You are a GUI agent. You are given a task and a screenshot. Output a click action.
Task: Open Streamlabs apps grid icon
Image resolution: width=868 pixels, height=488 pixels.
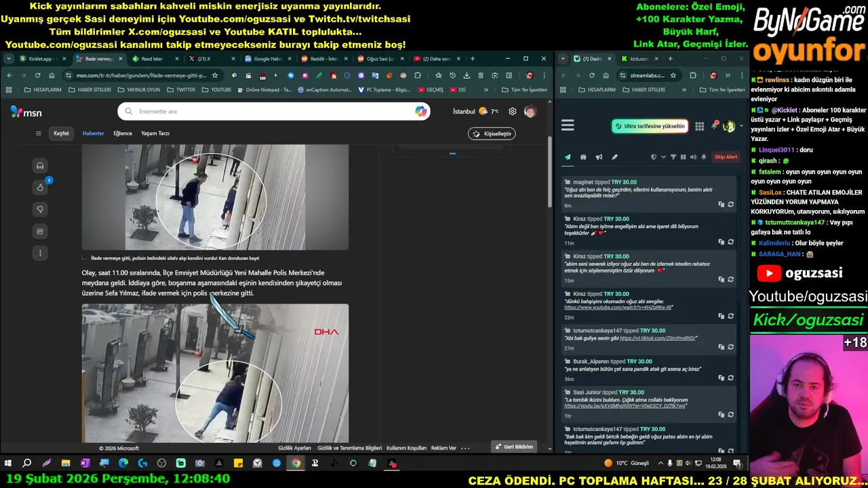[x=699, y=126]
